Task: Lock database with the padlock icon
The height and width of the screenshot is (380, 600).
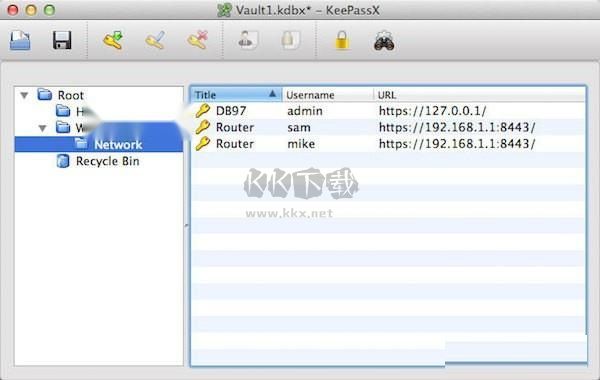Action: (342, 41)
